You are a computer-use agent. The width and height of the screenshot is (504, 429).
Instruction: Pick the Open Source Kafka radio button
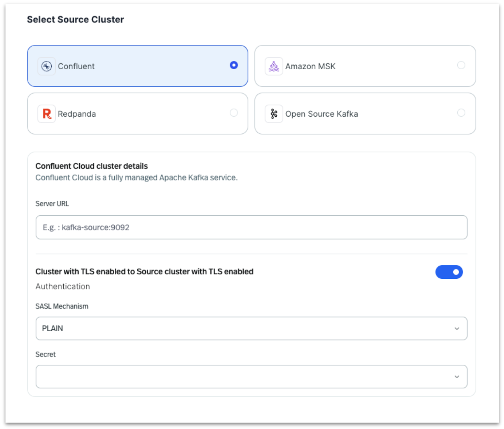pyautogui.click(x=461, y=113)
